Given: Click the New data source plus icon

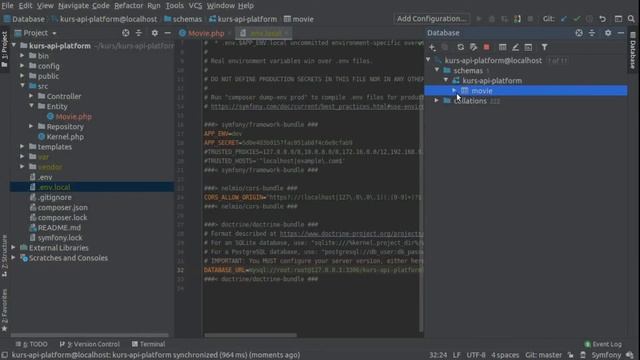Looking at the screenshot, I should coord(432,47).
